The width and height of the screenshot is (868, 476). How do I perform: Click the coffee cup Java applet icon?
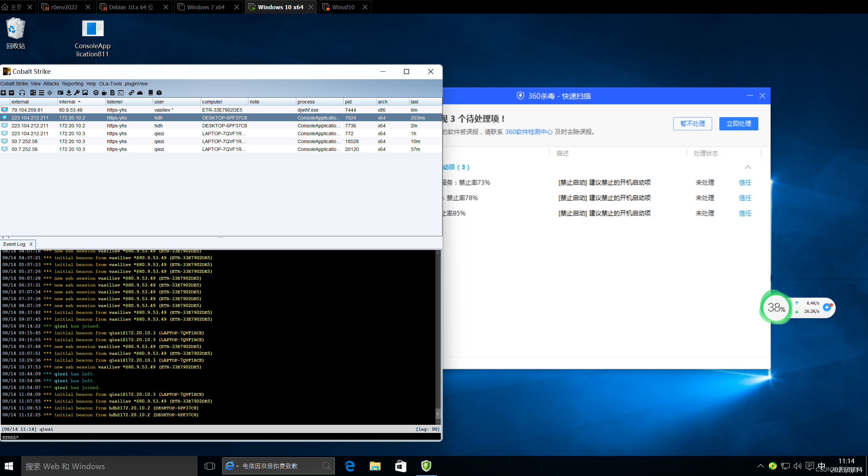pos(104,93)
